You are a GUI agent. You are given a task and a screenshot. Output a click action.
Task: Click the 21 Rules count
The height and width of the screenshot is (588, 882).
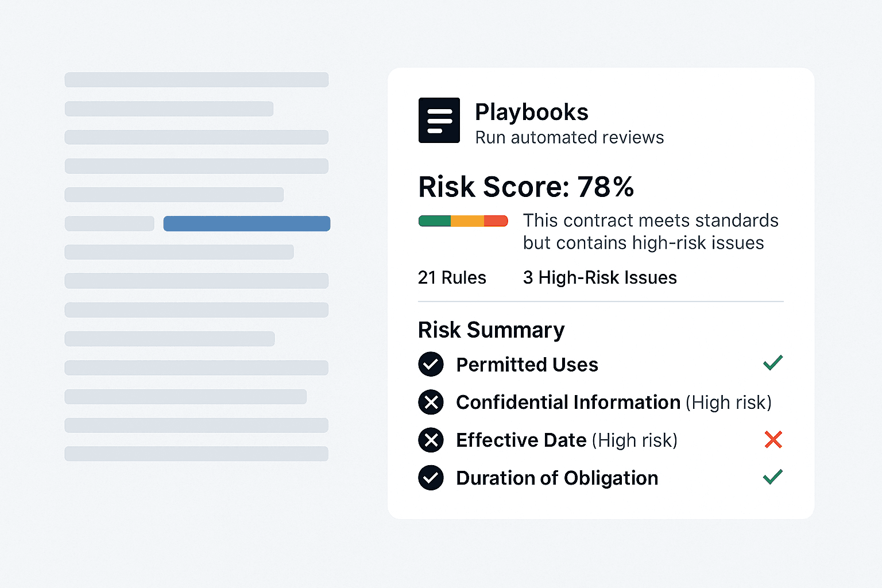[x=452, y=278]
